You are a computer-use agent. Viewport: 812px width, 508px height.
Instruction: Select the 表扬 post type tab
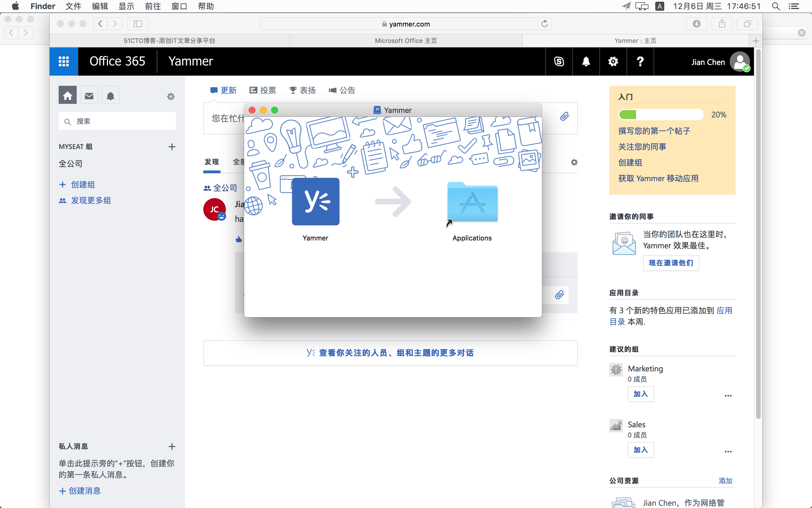point(302,90)
